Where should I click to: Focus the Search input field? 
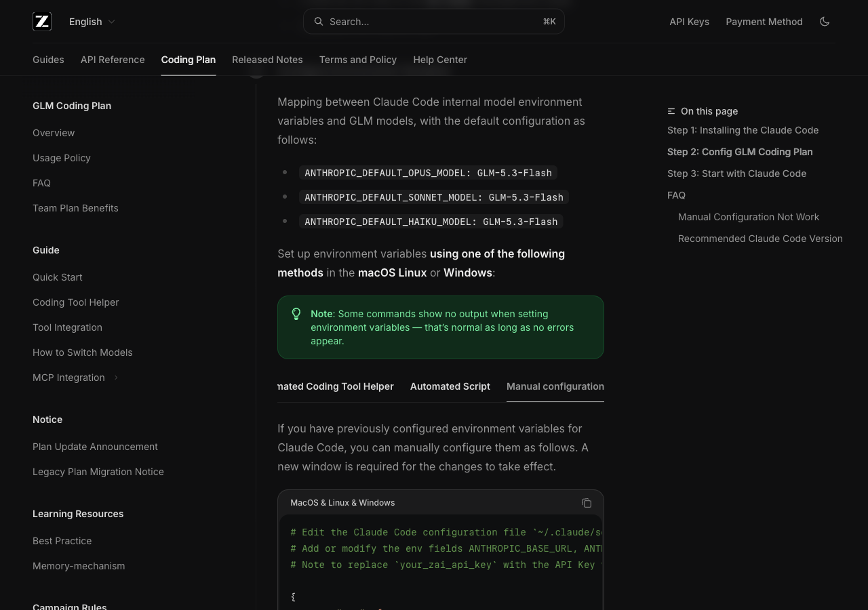(434, 22)
